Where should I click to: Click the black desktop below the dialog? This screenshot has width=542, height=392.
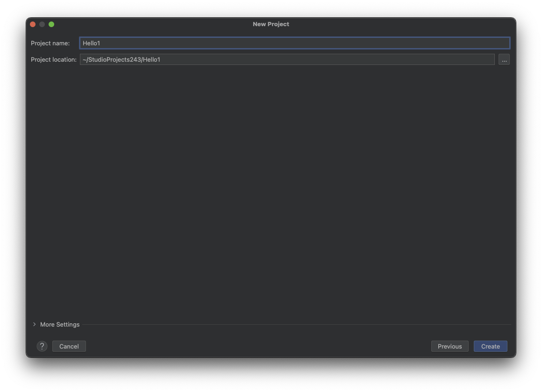coord(271,375)
